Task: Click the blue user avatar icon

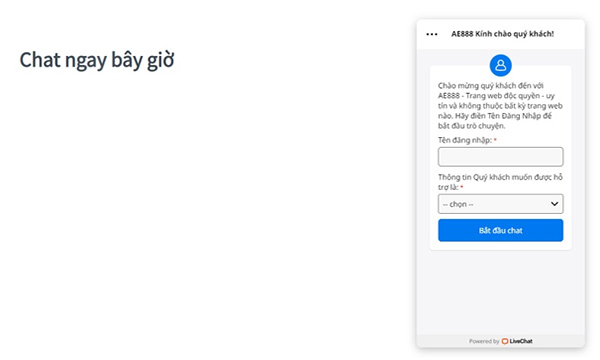Action: click(501, 65)
